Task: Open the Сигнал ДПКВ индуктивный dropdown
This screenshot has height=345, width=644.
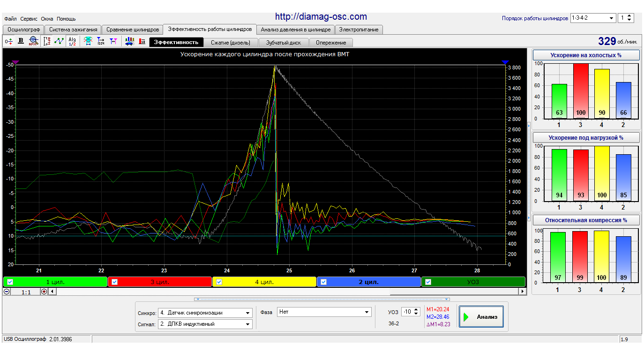Action: [205, 324]
